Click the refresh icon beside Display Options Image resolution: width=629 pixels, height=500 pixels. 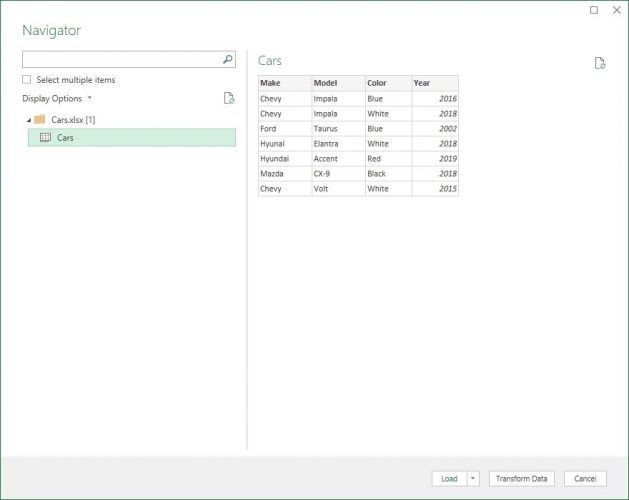229,98
